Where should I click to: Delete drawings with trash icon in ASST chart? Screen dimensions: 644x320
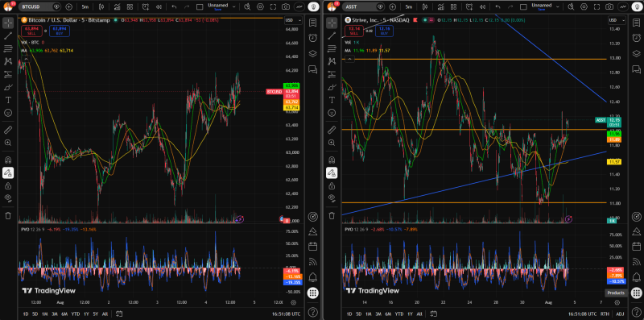click(x=332, y=215)
